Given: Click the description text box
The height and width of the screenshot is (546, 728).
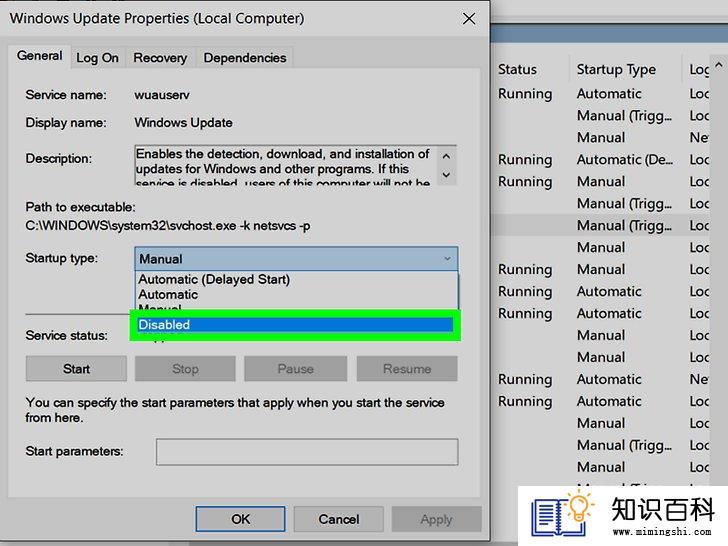Looking at the screenshot, I should point(286,166).
